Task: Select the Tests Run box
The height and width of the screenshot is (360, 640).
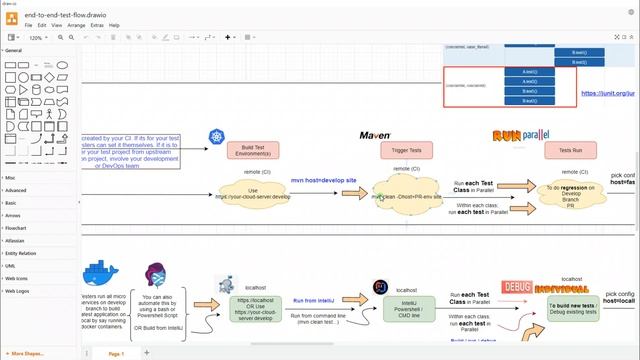Action: pos(571,150)
